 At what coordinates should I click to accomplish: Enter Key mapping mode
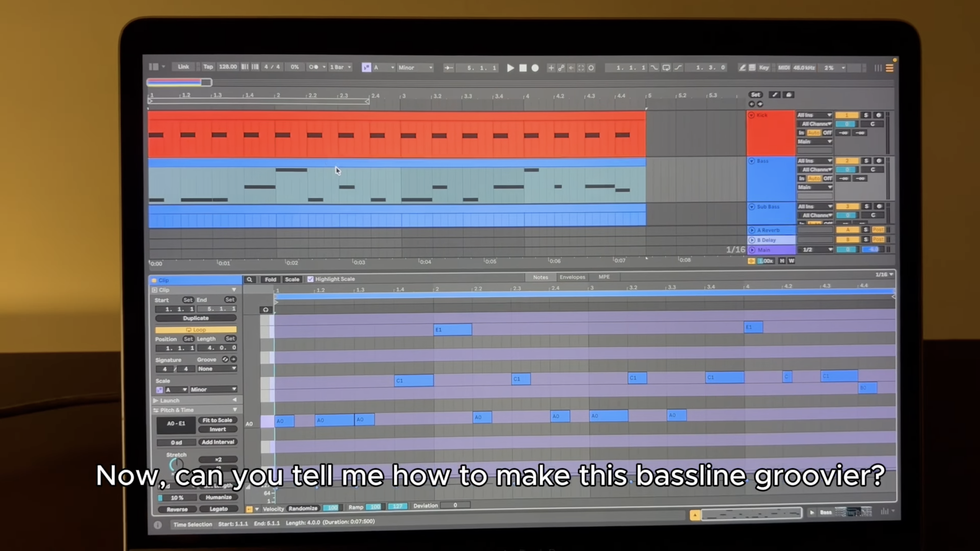tap(764, 68)
